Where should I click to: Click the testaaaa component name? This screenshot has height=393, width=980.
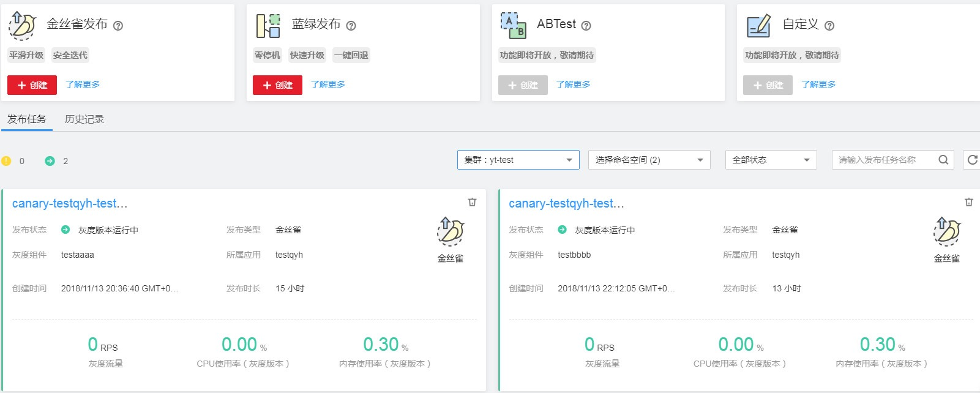[78, 255]
